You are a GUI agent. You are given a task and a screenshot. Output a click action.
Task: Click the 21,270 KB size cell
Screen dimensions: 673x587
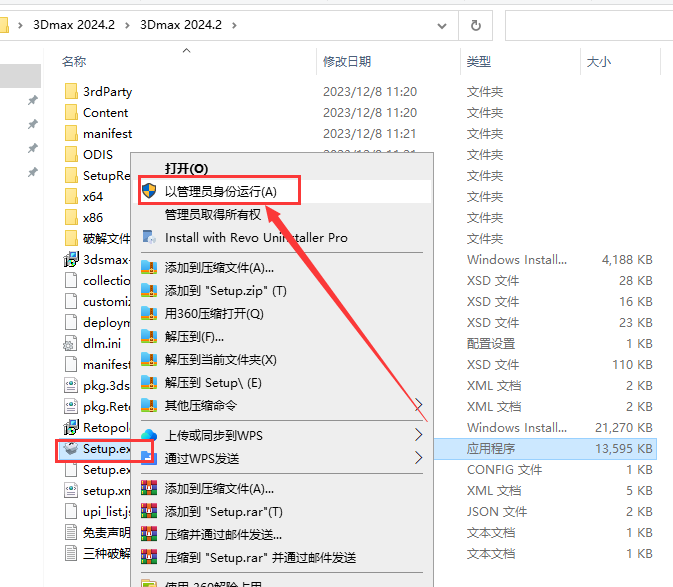(x=624, y=428)
